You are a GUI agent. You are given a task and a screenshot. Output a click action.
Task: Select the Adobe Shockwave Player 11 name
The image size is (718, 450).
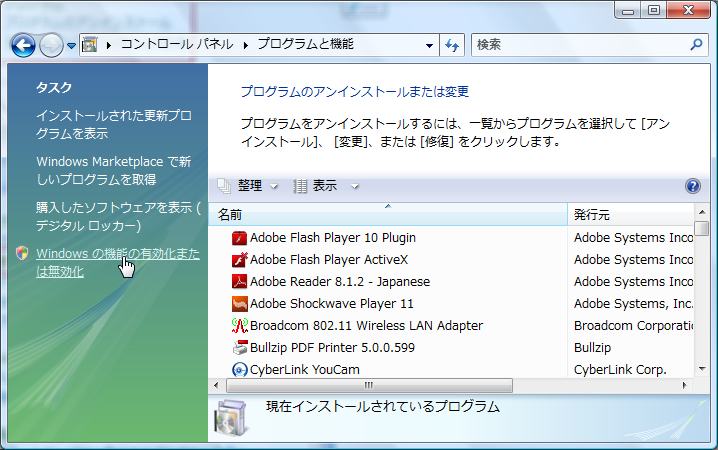pos(332,304)
